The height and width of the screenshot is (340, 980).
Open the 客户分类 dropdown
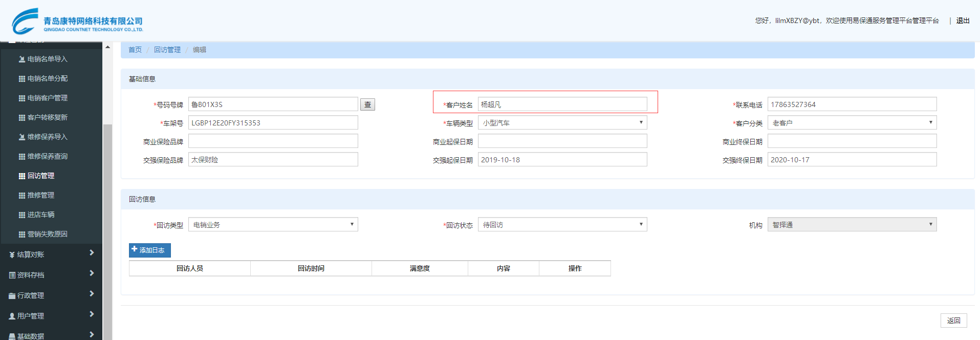point(852,122)
